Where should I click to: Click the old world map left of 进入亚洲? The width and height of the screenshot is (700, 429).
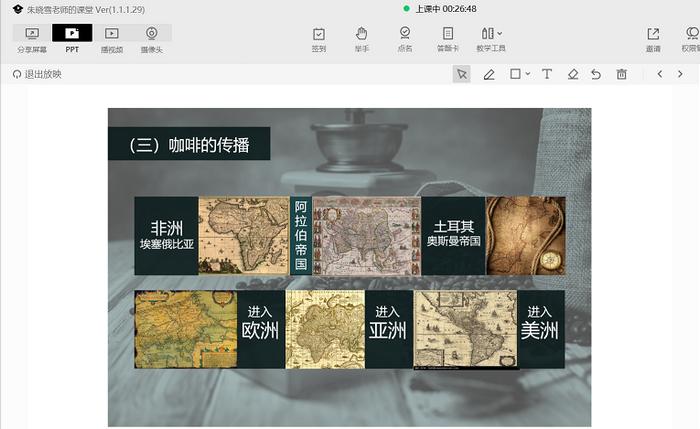[x=325, y=329]
